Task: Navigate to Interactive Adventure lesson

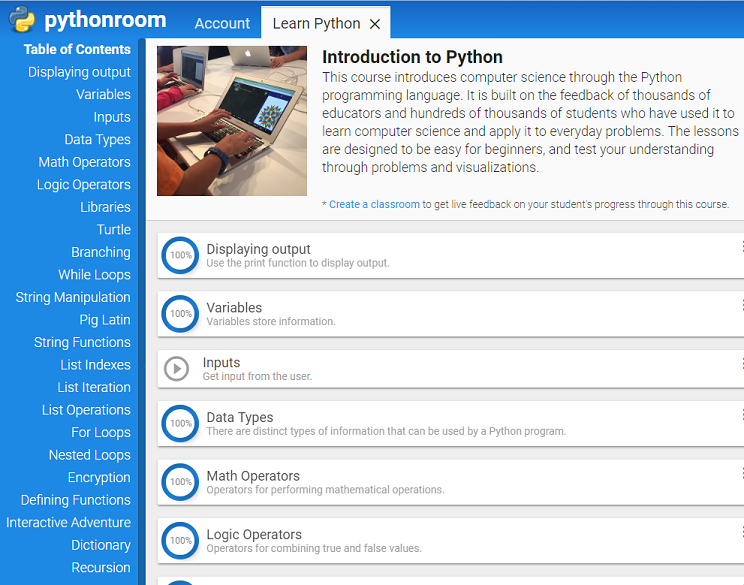Action: (68, 523)
